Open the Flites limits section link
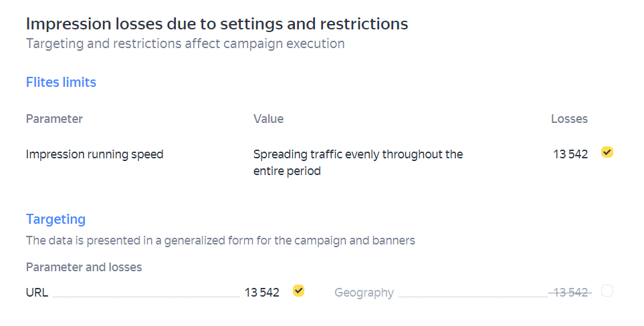Viewport: 644px width, 326px height. (61, 82)
